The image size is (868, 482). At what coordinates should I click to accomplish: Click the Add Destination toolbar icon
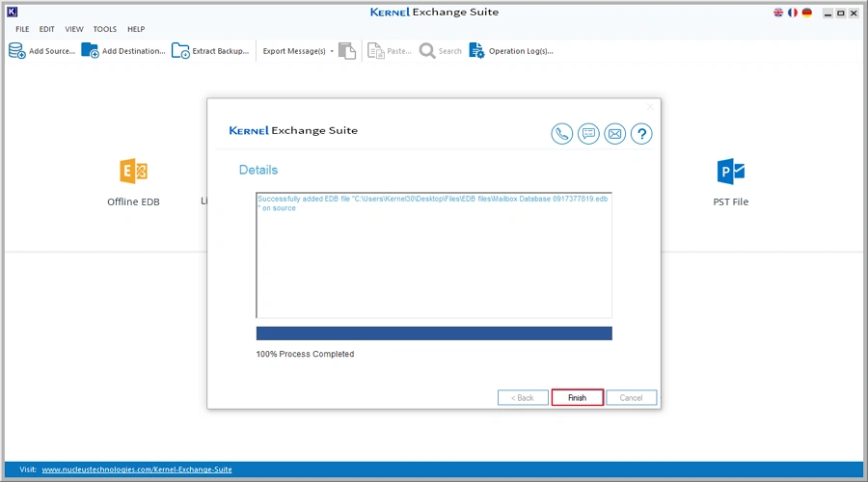point(90,51)
